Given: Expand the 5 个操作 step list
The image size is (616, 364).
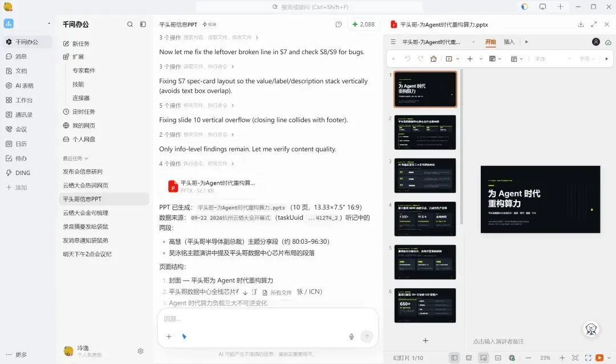Looking at the screenshot, I should click(196, 105).
